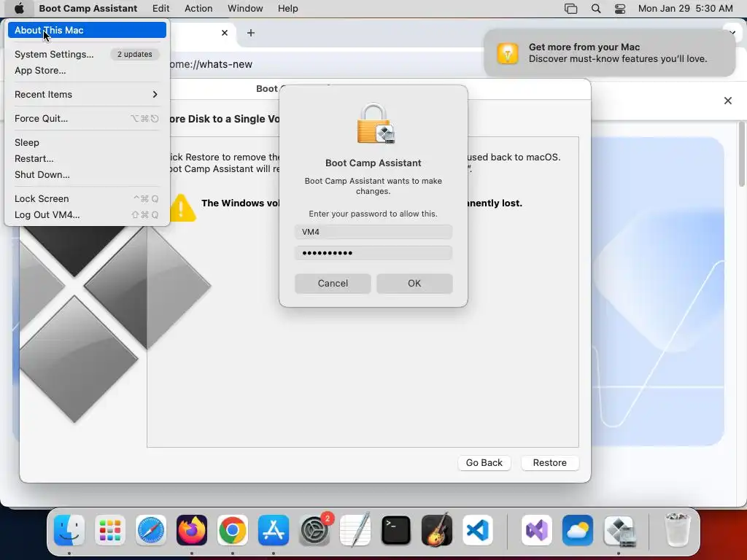Click the VM4 username field
Image resolution: width=747 pixels, height=560 pixels.
(373, 232)
